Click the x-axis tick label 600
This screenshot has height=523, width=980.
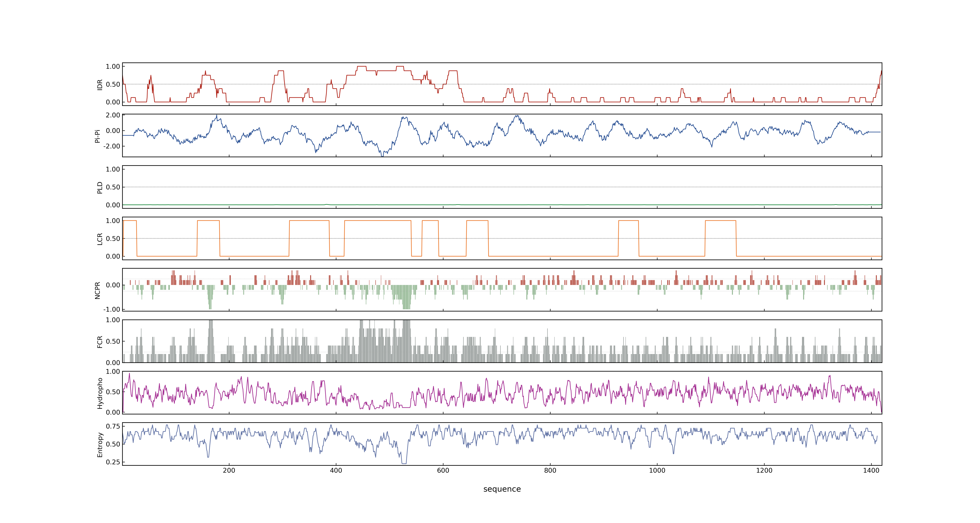point(443,470)
